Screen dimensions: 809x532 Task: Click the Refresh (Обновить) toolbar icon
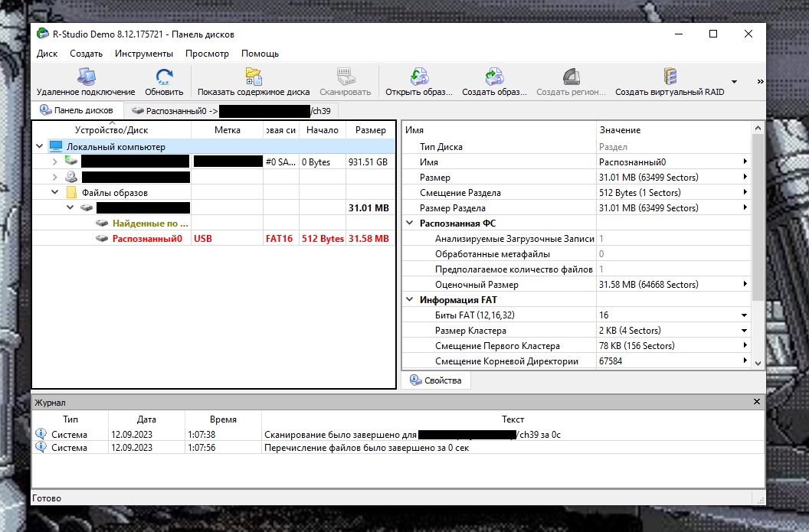point(164,77)
